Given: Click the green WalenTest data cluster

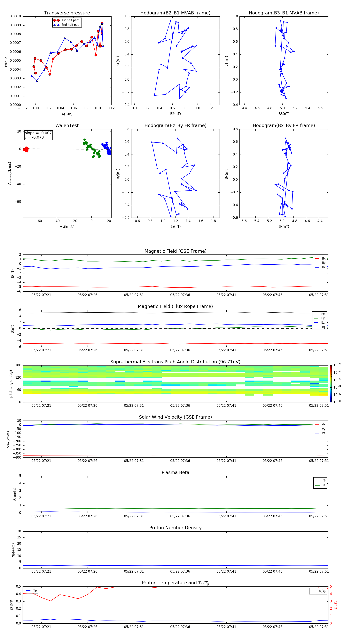Looking at the screenshot, I should point(92,148).
